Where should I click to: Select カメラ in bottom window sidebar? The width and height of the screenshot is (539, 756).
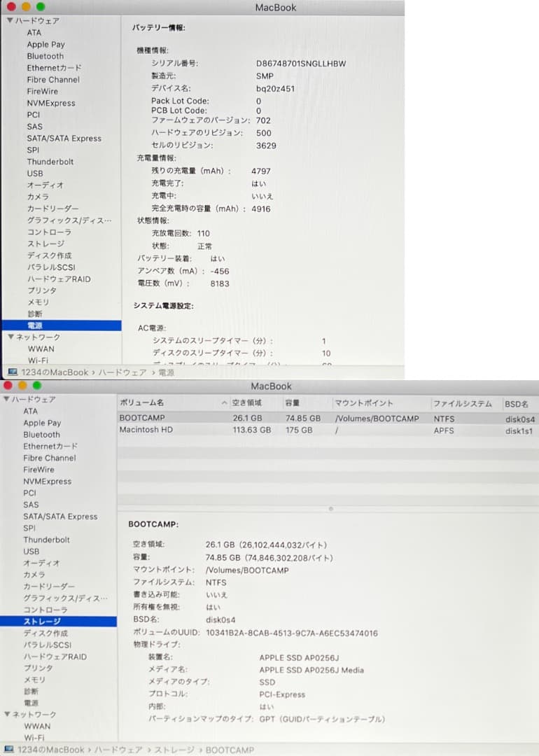[34, 575]
